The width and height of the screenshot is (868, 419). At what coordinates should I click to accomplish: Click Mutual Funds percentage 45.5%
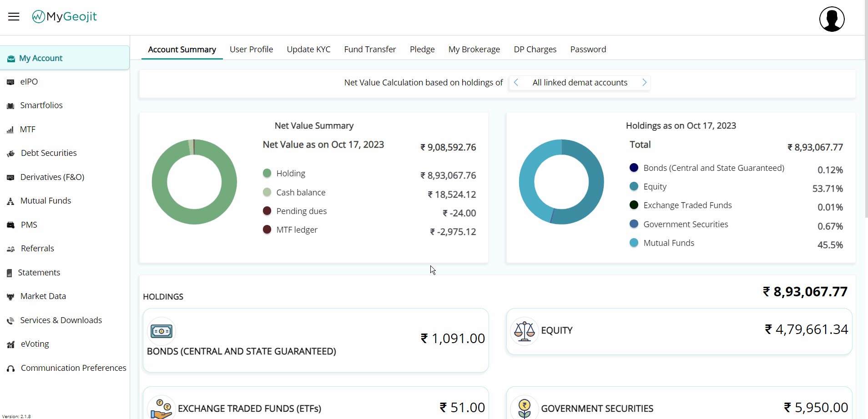pos(830,245)
